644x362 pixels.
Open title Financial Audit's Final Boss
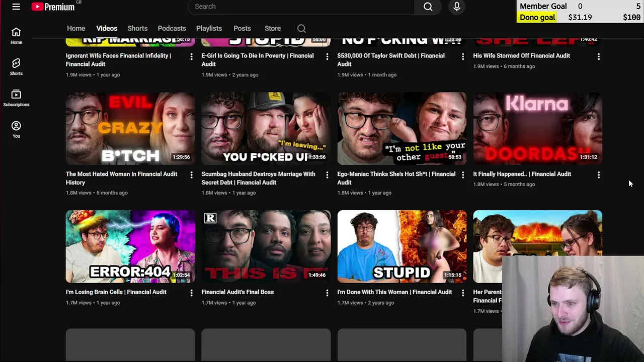point(237,292)
